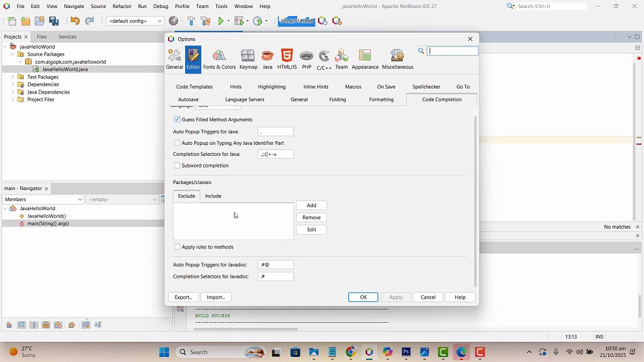This screenshot has width=644, height=362.
Task: Switch to the Code Templates tab
Action: click(195, 87)
